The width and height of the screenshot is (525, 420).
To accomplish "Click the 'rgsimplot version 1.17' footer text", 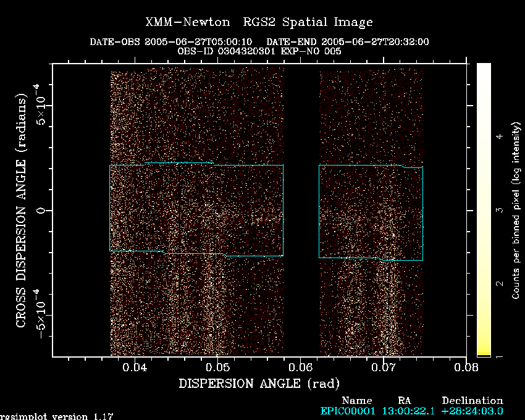I will coord(57,417).
